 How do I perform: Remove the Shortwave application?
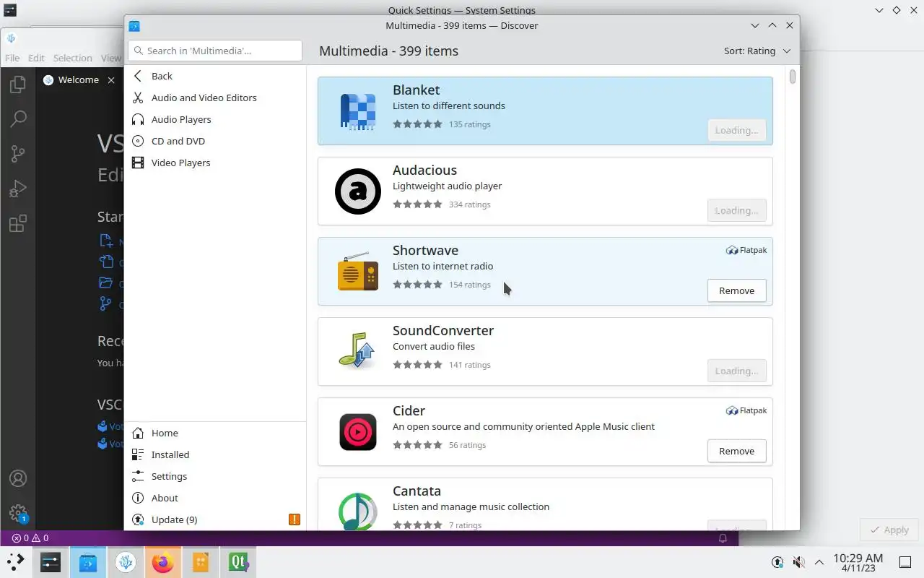(736, 290)
